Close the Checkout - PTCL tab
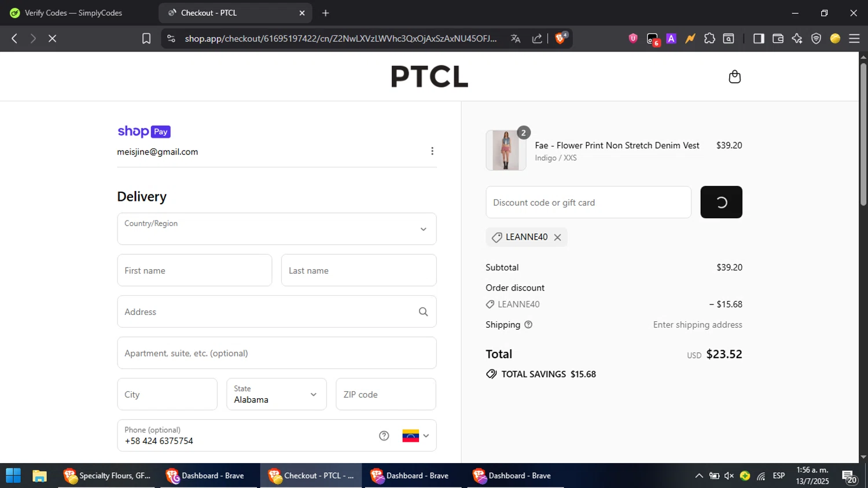 coord(301,13)
